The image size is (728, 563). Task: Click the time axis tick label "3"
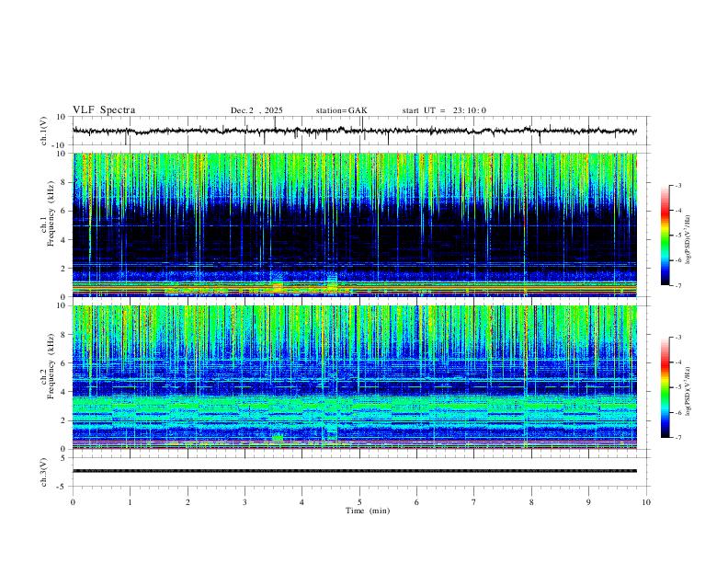point(245,502)
